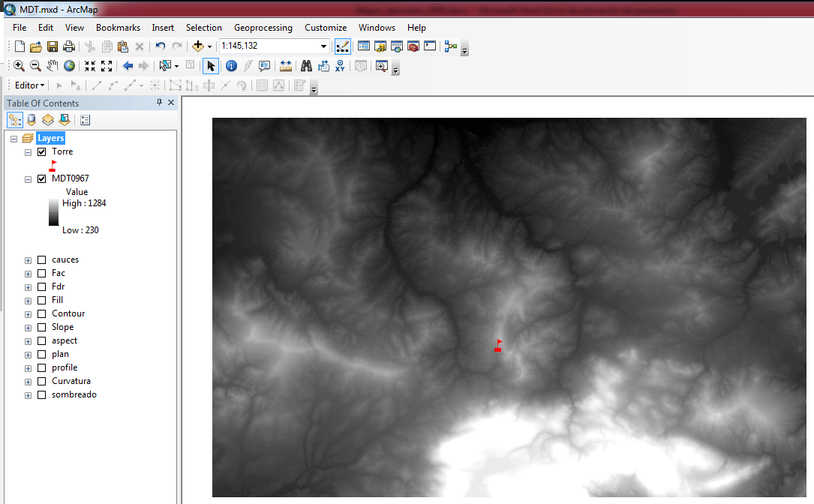Collapse the MDT0967 layer legend
Viewport: 814px width, 504px height.
(x=29, y=179)
